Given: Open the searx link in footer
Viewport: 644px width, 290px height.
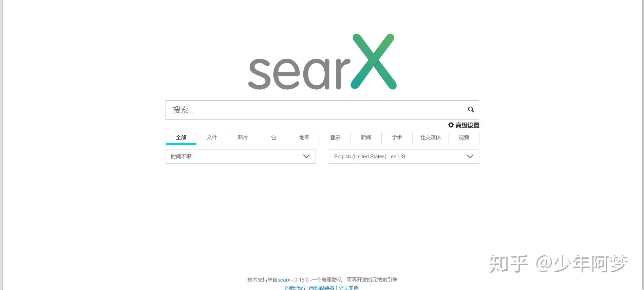Looking at the screenshot, I should pos(284,280).
